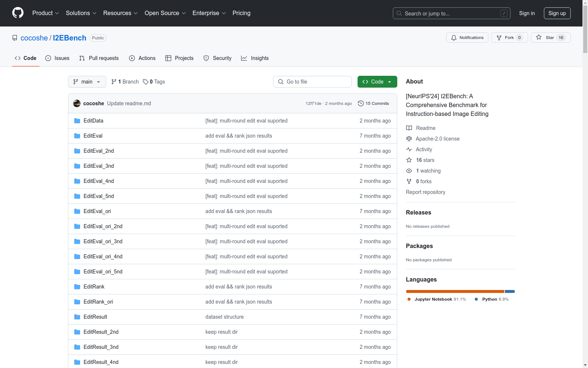The width and height of the screenshot is (588, 368).
Task: Open the Product menu dropdown
Action: point(46,13)
